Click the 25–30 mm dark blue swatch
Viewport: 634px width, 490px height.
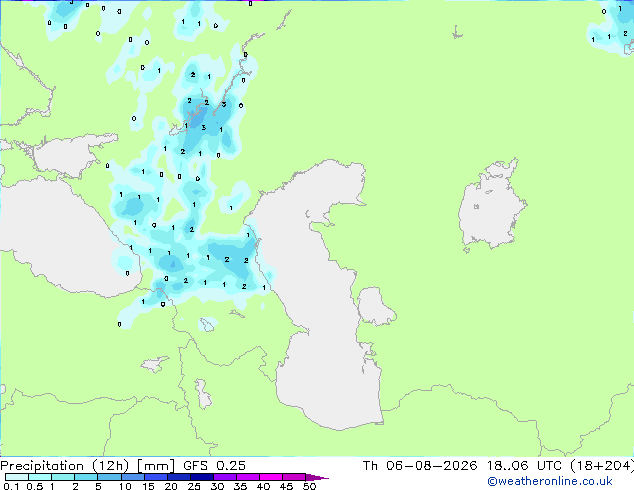pos(201,477)
